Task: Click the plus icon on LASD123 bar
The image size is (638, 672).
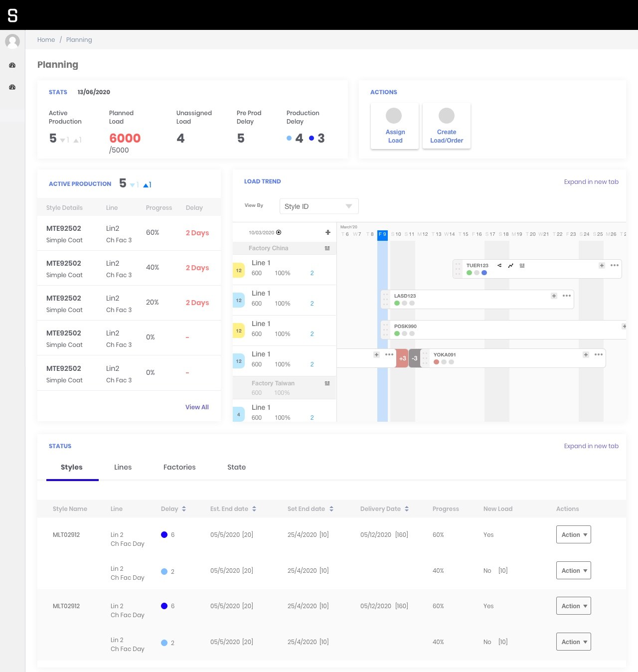Action: pyautogui.click(x=554, y=296)
